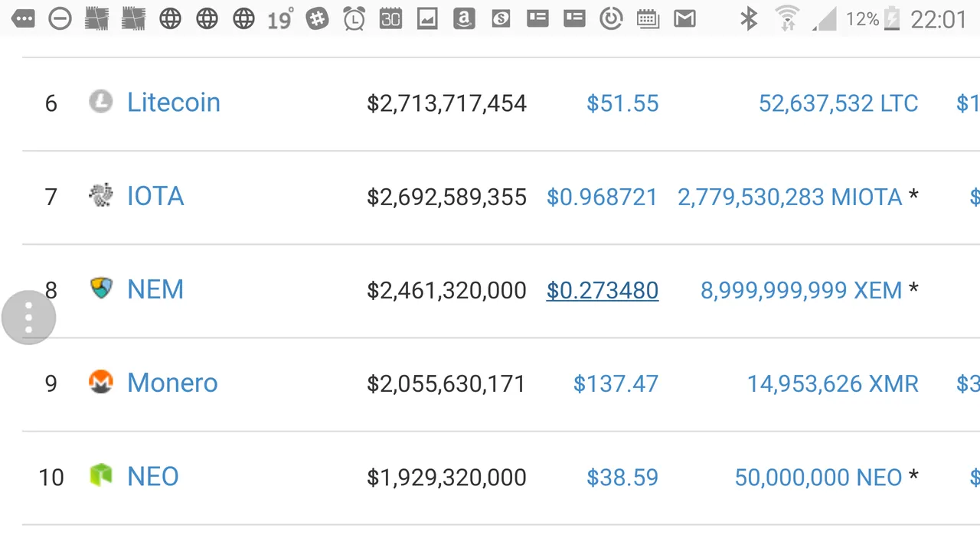Tap the Litecoin coin logo

tap(100, 101)
